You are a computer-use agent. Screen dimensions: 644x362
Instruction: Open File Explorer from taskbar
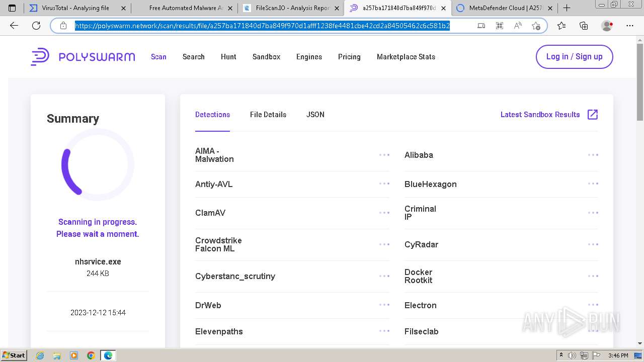tap(57, 355)
